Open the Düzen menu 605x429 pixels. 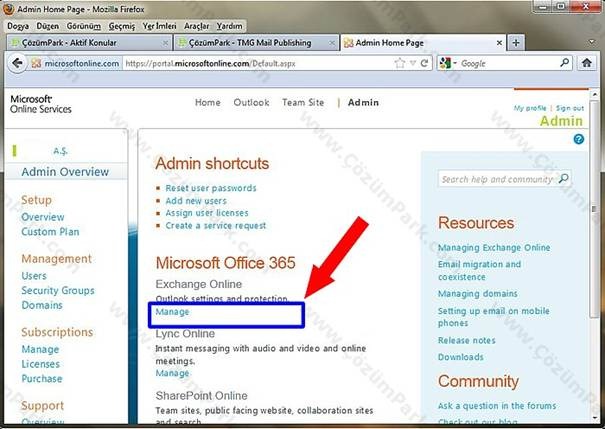click(x=47, y=26)
